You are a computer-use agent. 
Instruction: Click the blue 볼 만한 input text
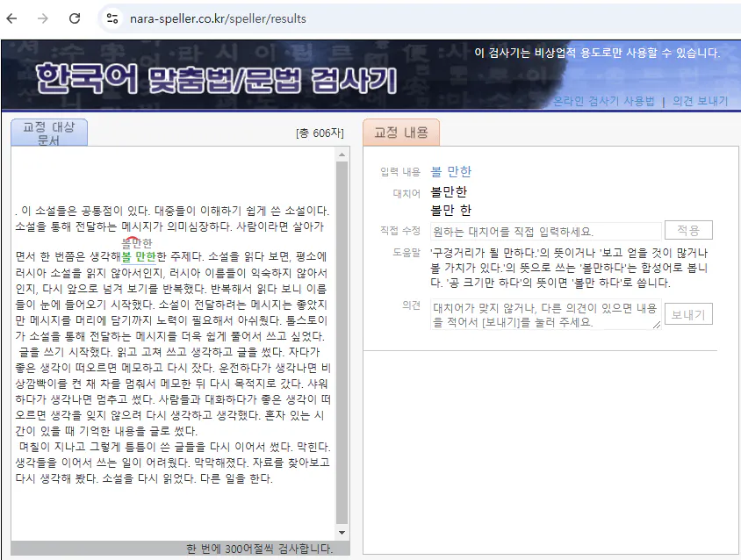click(x=452, y=172)
